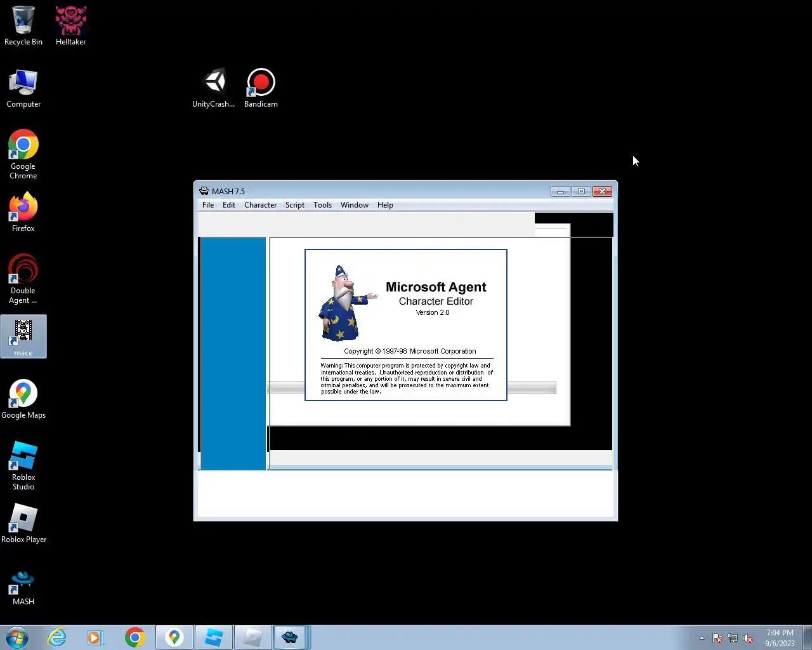Select the Computer desktop icon
The height and width of the screenshot is (650, 812).
(x=23, y=88)
